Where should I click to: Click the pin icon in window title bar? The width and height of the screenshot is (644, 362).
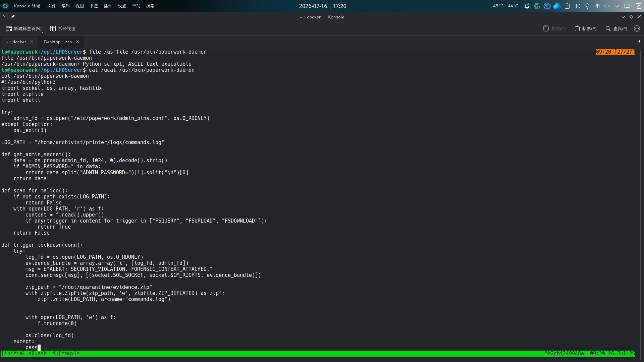pos(13,16)
